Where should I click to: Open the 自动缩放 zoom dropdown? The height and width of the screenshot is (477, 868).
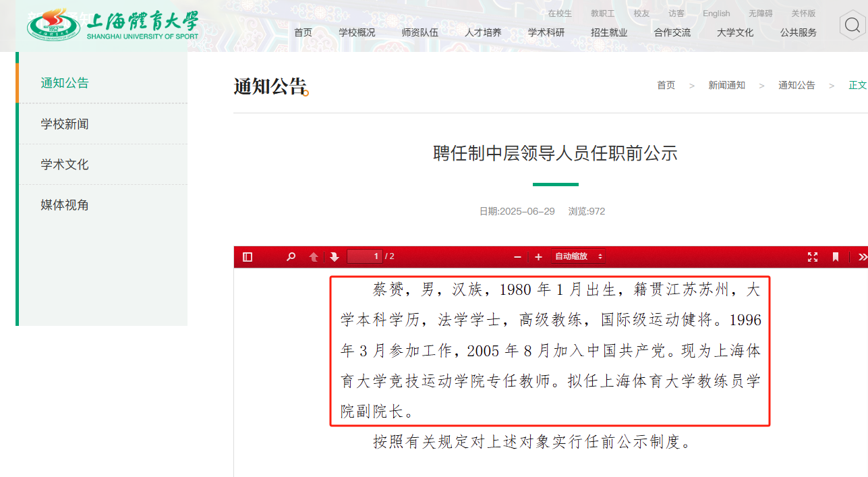[578, 256]
